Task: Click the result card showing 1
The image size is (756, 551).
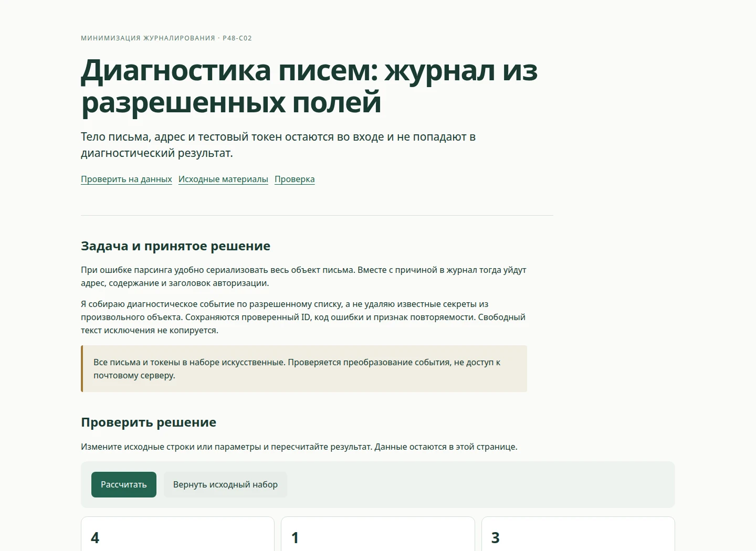Action: tap(378, 534)
